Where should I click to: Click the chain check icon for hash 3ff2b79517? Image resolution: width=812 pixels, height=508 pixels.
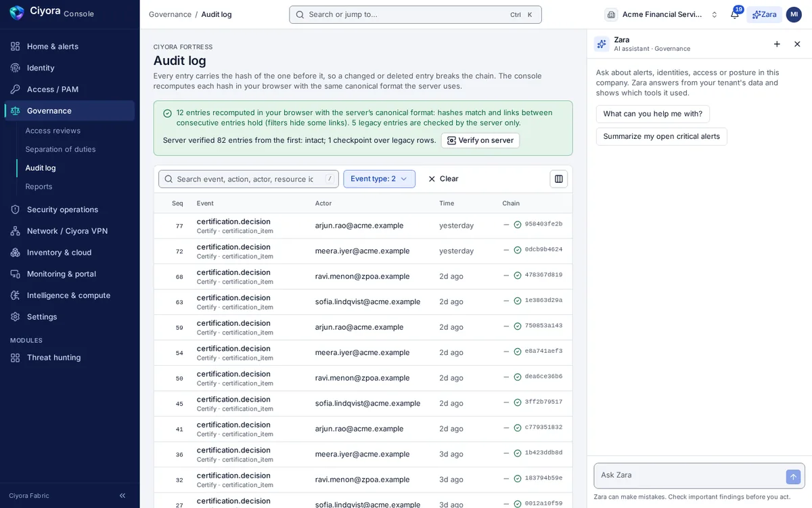click(x=518, y=402)
